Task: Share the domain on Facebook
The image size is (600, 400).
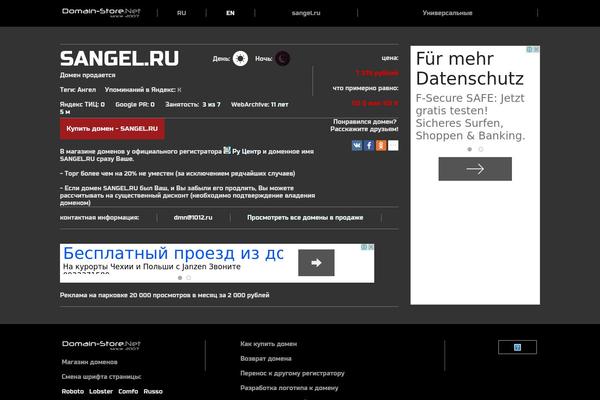Action: click(x=369, y=145)
